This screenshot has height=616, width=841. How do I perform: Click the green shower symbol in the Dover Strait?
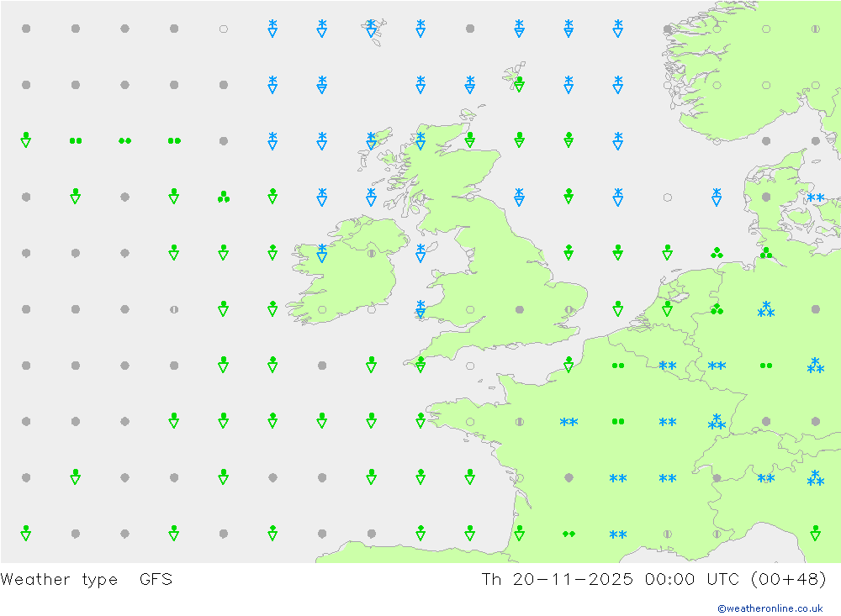[x=569, y=365]
